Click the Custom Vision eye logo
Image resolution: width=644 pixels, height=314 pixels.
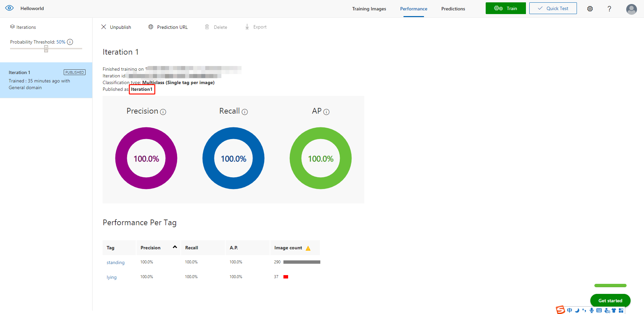(9, 8)
